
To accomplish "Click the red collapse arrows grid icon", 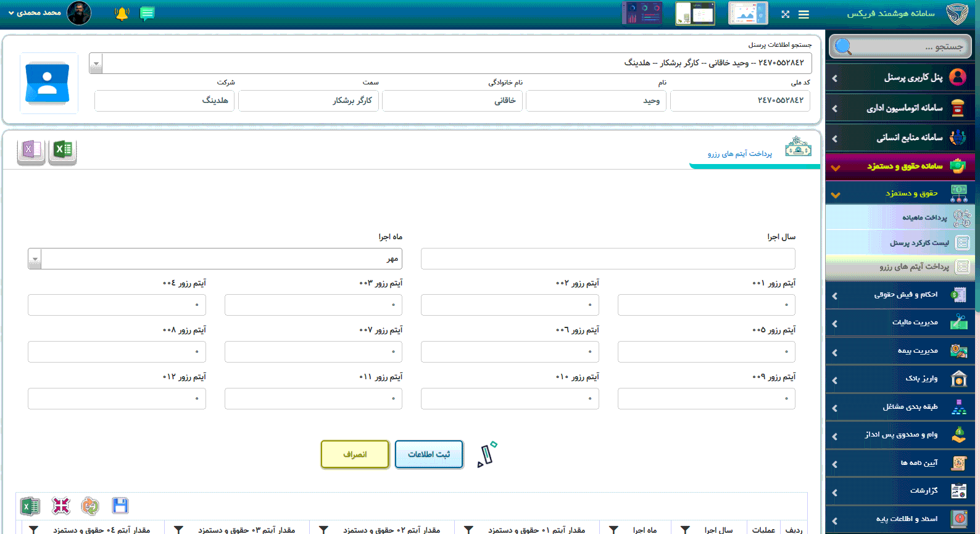I will pyautogui.click(x=60, y=506).
